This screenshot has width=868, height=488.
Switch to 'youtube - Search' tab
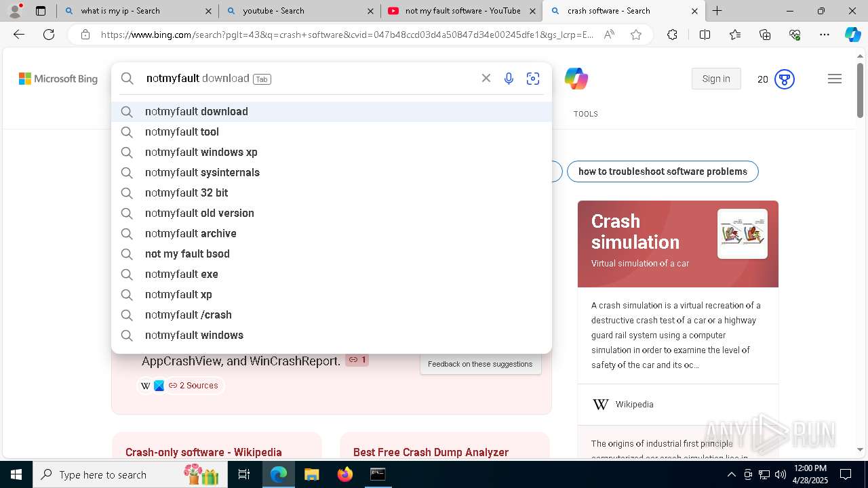(300, 11)
